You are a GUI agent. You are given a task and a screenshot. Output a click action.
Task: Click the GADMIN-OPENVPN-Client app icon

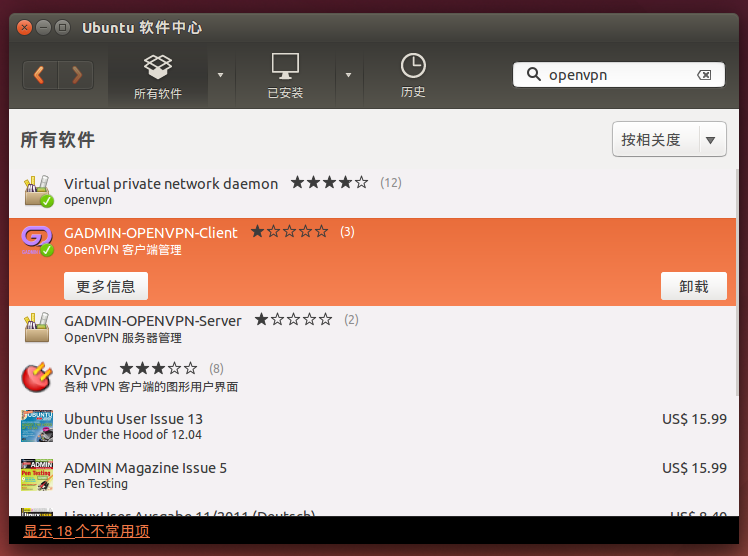pos(37,240)
